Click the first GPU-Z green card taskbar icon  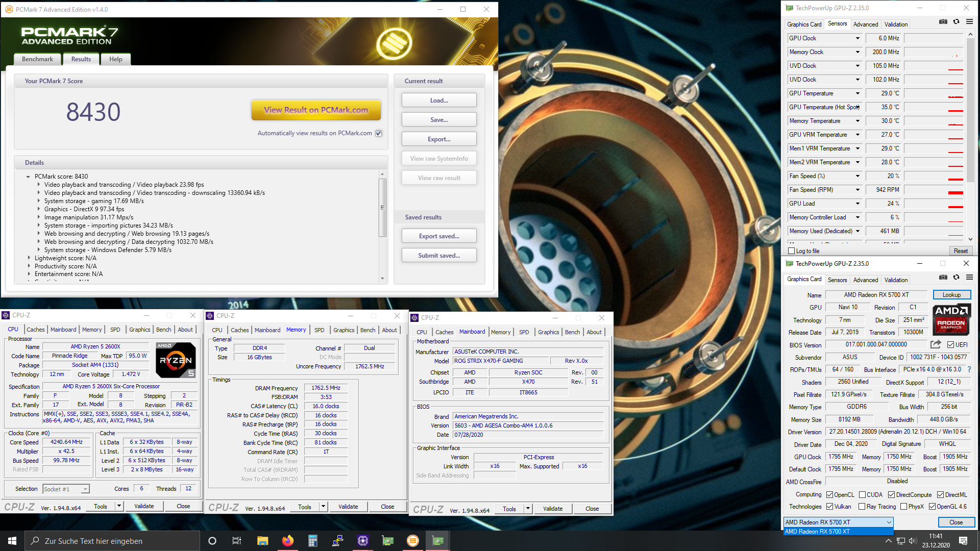click(x=388, y=541)
